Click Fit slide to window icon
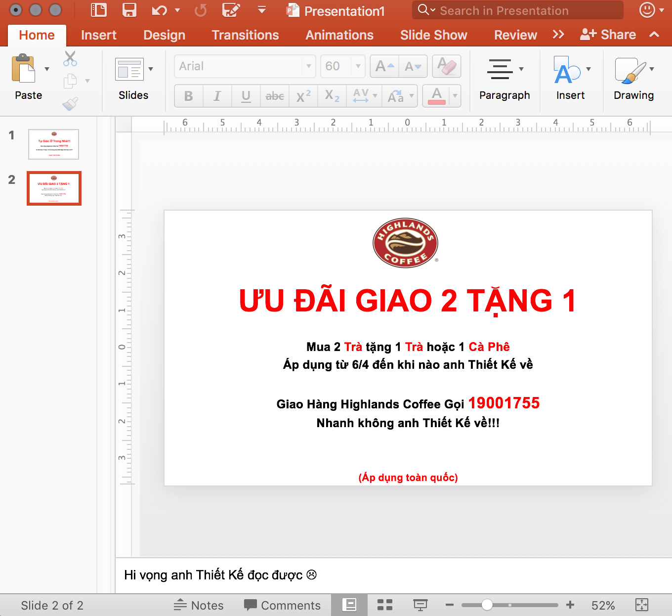672x616 pixels. 641,605
